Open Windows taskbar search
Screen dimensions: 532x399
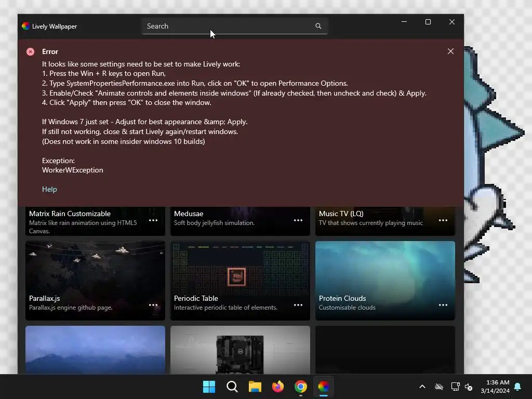pyautogui.click(x=232, y=387)
